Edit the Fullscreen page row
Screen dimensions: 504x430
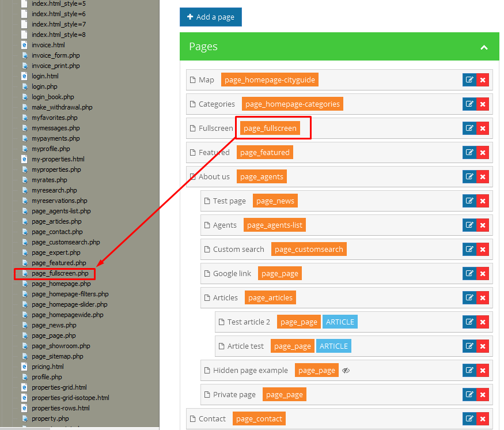pyautogui.click(x=469, y=129)
